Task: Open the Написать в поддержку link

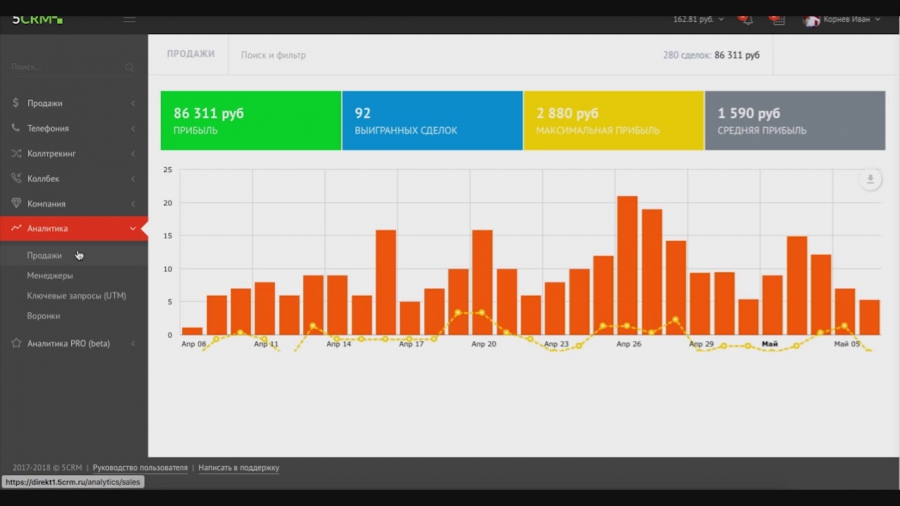Action: [239, 468]
